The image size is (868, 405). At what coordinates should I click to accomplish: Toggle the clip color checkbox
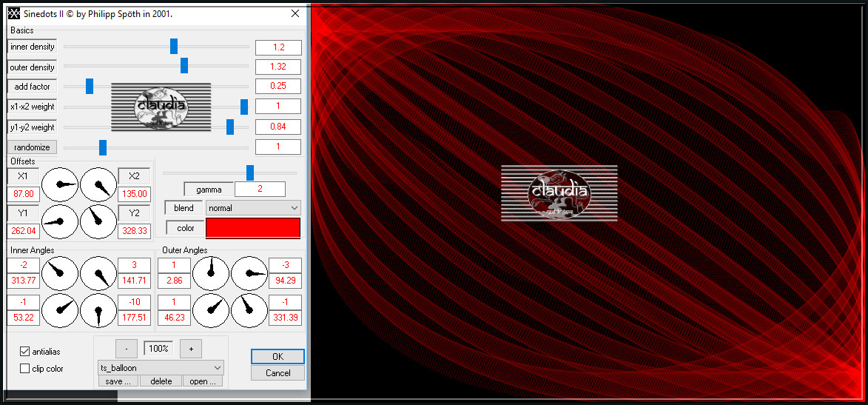tap(24, 369)
